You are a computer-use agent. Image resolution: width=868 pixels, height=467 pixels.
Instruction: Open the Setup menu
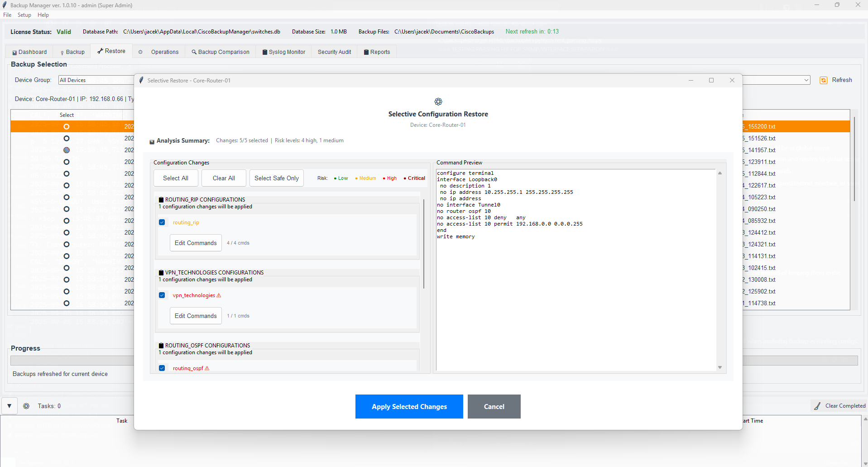point(24,15)
